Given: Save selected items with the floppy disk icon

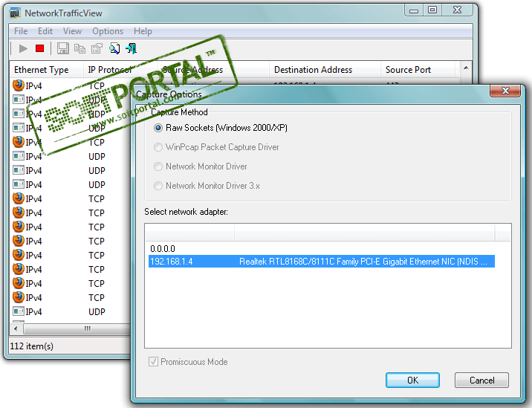Looking at the screenshot, I should click(x=62, y=48).
